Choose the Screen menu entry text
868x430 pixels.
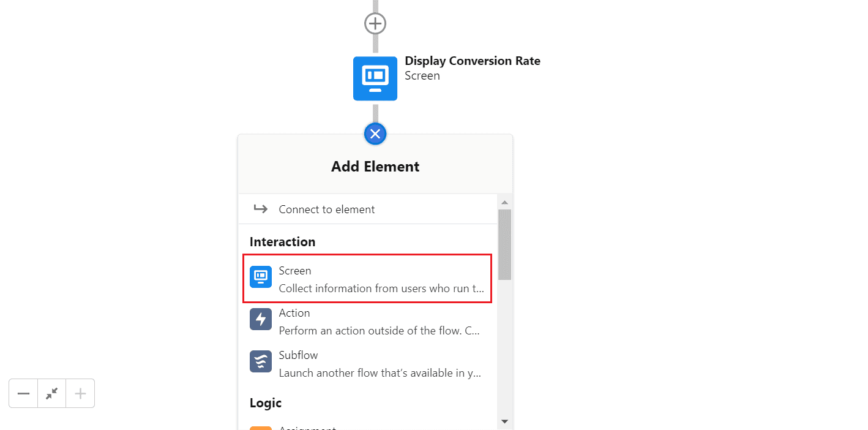coord(295,271)
